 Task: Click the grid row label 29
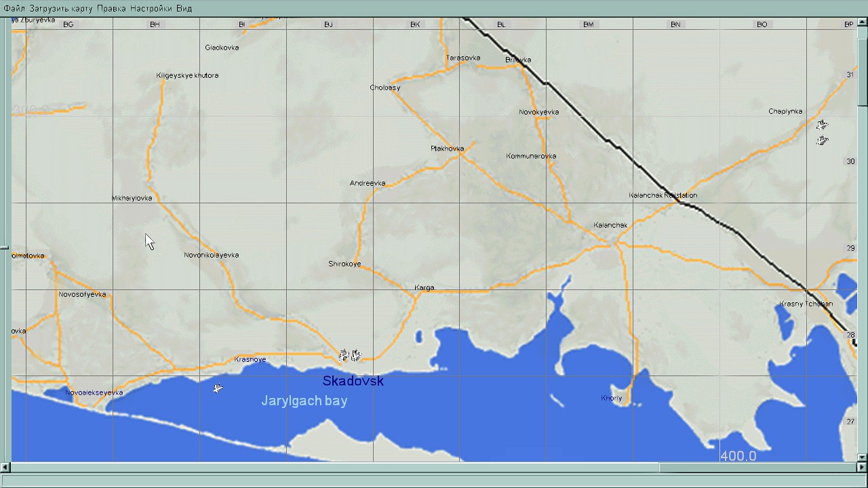click(851, 248)
